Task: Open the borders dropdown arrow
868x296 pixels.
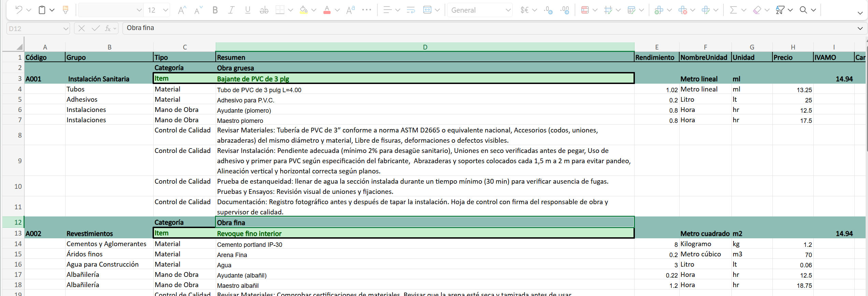Action: pos(290,10)
